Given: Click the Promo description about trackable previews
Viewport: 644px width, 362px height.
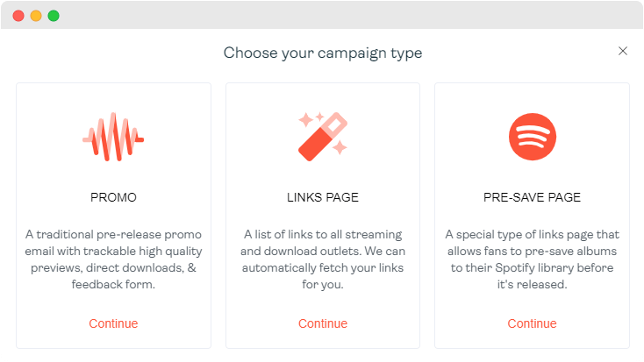Looking at the screenshot, I should click(113, 259).
